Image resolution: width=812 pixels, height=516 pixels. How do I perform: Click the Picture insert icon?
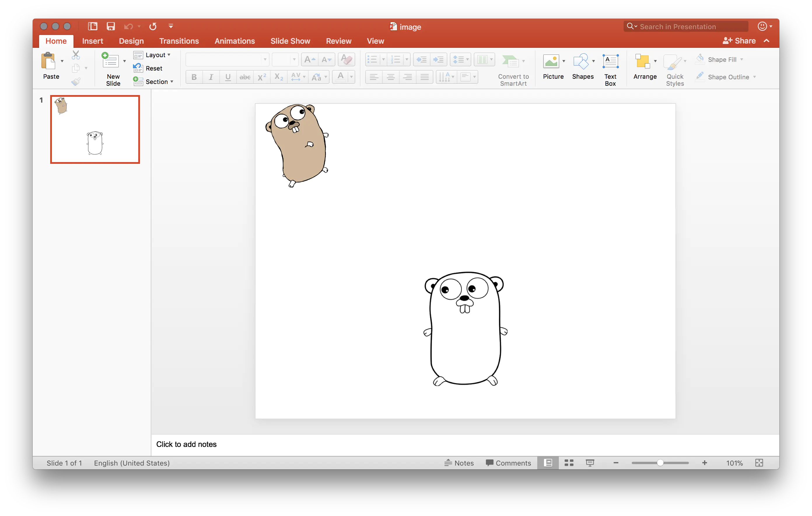click(x=551, y=61)
